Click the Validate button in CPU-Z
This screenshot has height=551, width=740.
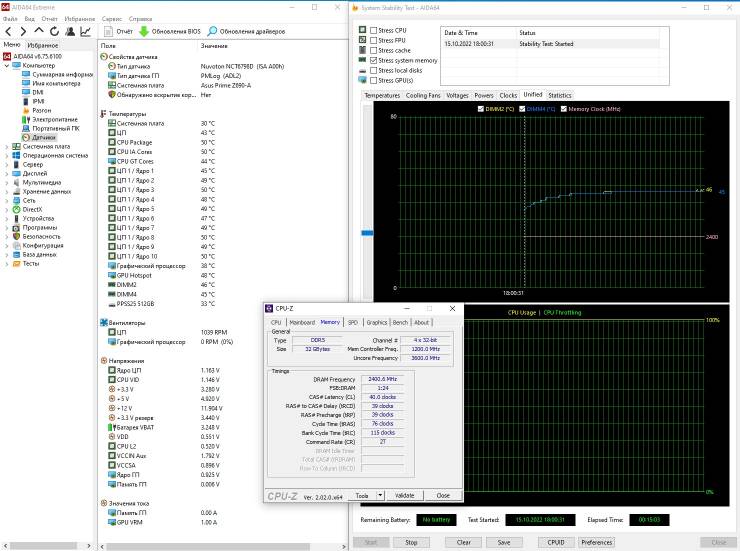404,495
